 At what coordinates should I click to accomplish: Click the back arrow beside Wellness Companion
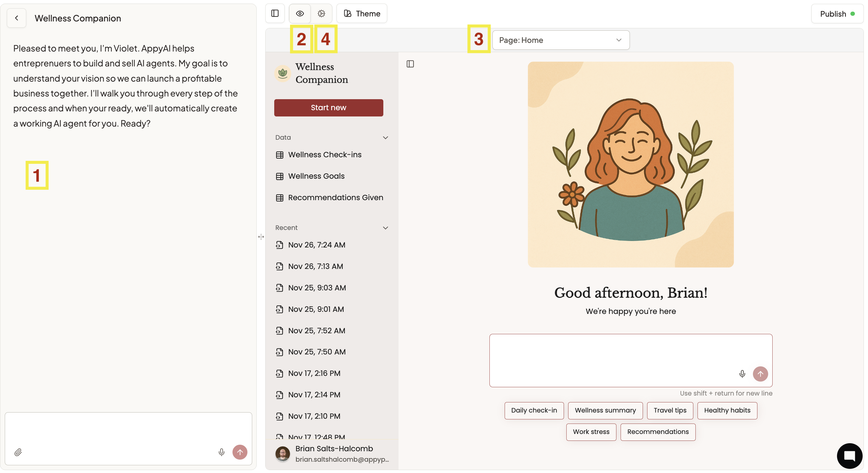[x=16, y=18]
